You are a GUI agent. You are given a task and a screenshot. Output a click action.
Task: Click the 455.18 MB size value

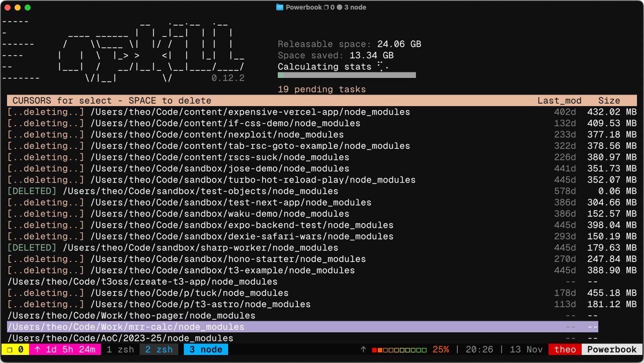tap(612, 293)
